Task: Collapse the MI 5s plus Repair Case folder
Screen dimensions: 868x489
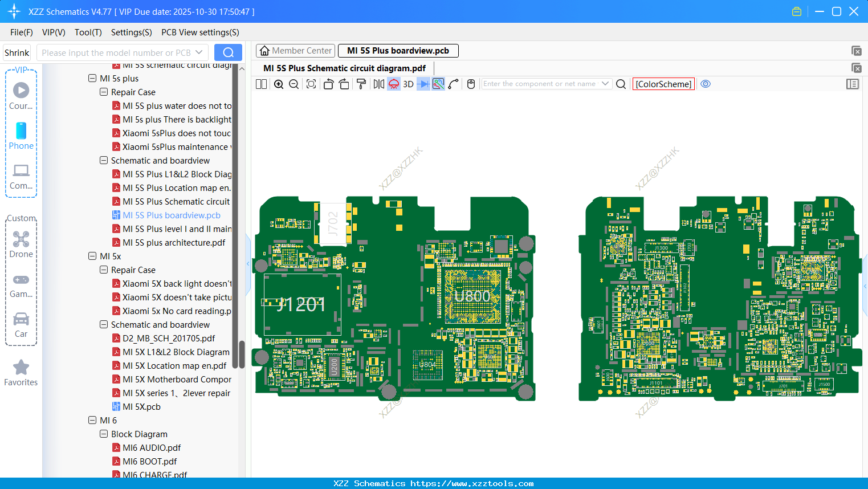Action: click(104, 92)
